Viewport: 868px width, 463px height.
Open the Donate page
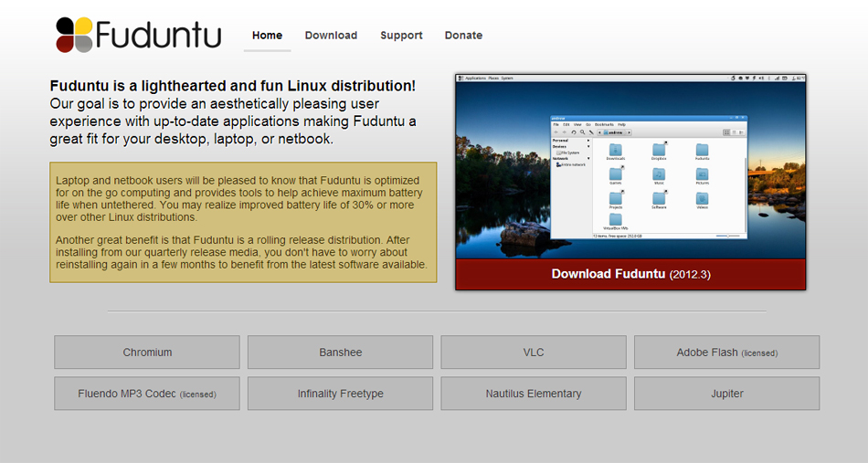(x=463, y=36)
